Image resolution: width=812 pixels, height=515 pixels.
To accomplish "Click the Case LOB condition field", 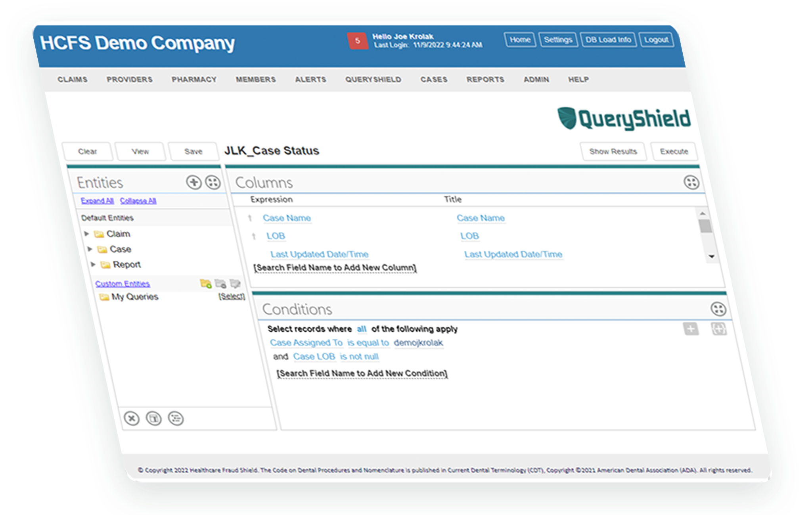I will click(314, 356).
